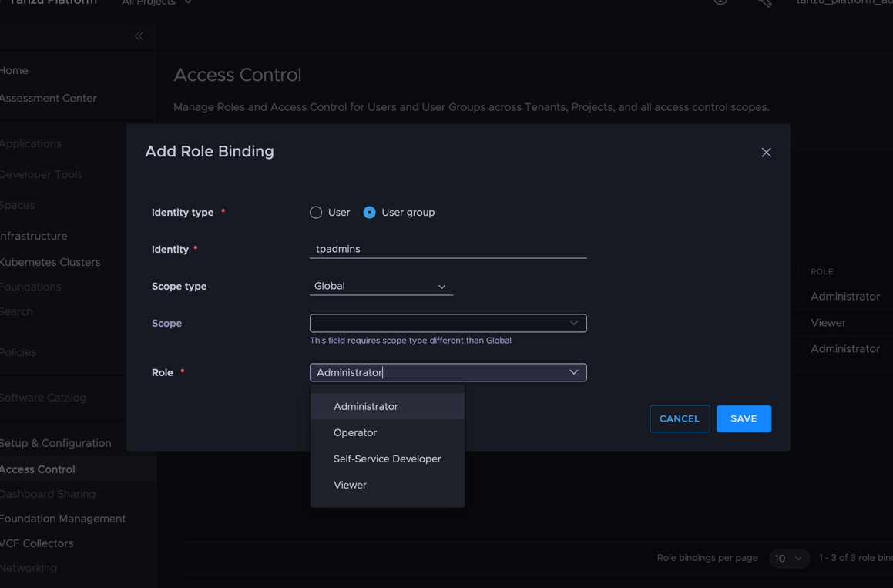The width and height of the screenshot is (893, 588).
Task: Go to Foundation Management in sidebar
Action: point(62,519)
